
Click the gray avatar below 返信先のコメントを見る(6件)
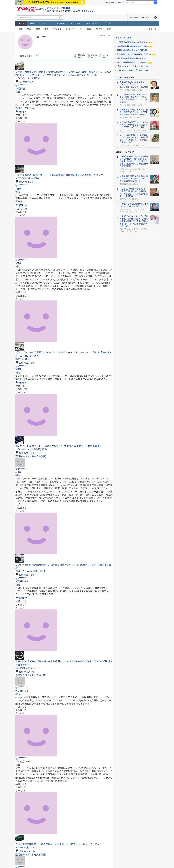pos(20,681)
